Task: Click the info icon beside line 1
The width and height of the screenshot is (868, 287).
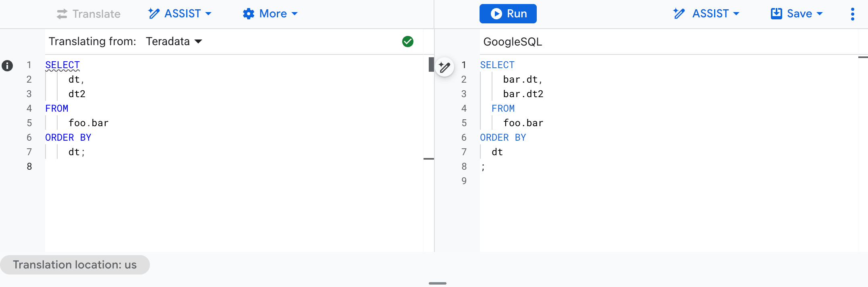Action: 7,65
